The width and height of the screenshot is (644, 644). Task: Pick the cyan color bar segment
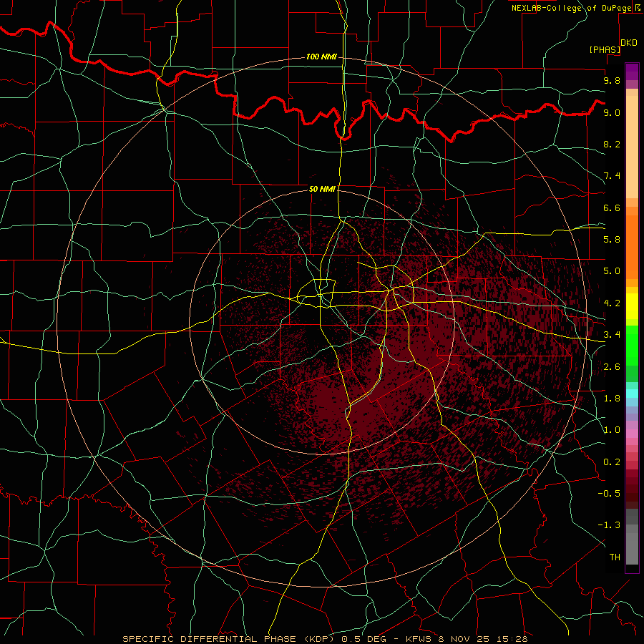point(632,394)
